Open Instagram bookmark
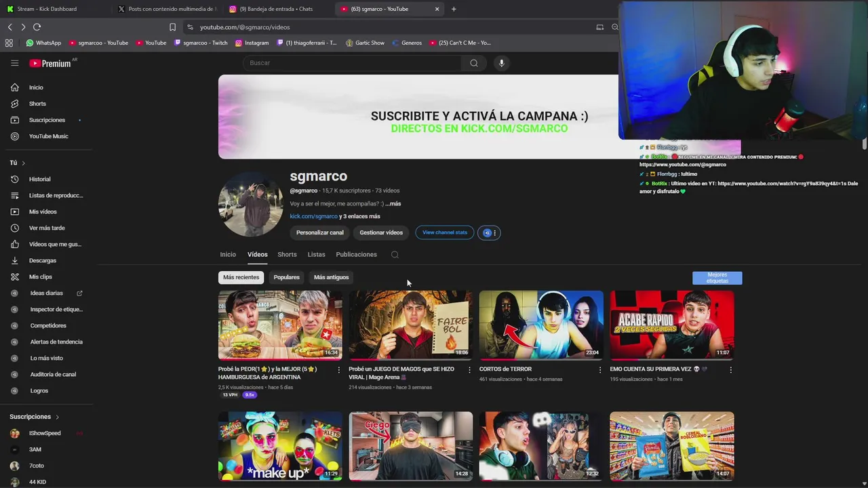 [252, 43]
